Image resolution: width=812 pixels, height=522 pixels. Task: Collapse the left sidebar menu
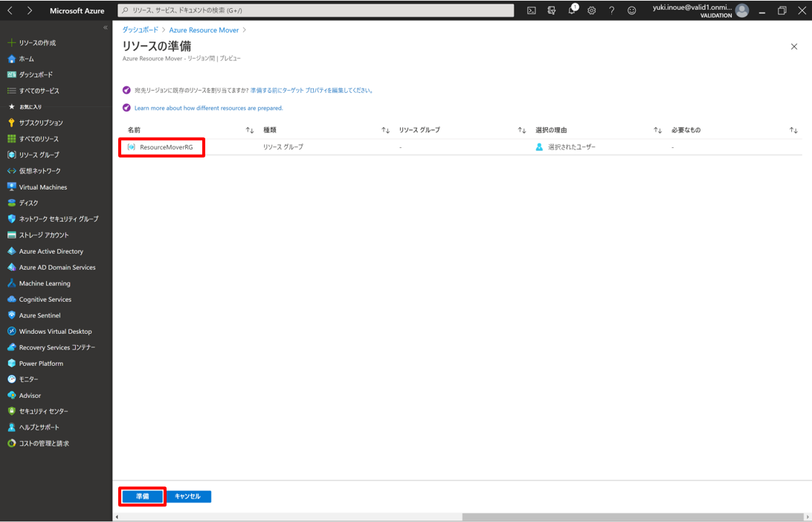coord(106,28)
